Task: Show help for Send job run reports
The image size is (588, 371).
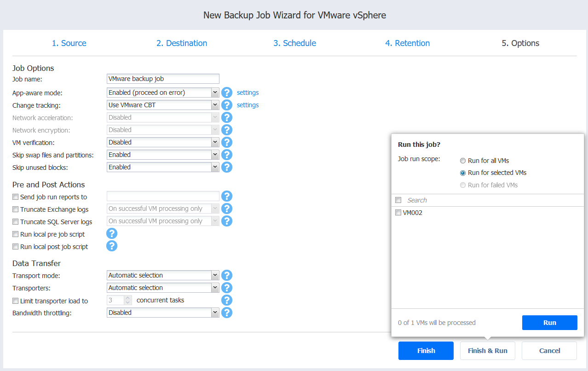Action: [x=226, y=197]
